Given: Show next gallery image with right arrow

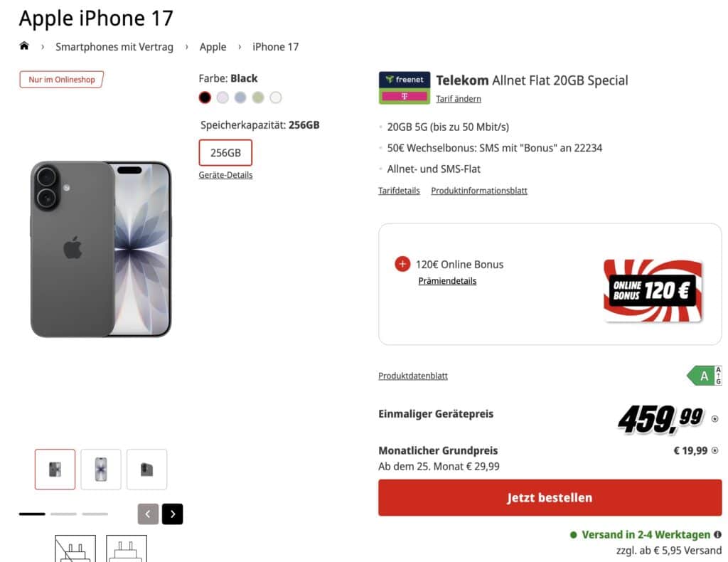Looking at the screenshot, I should [x=173, y=514].
